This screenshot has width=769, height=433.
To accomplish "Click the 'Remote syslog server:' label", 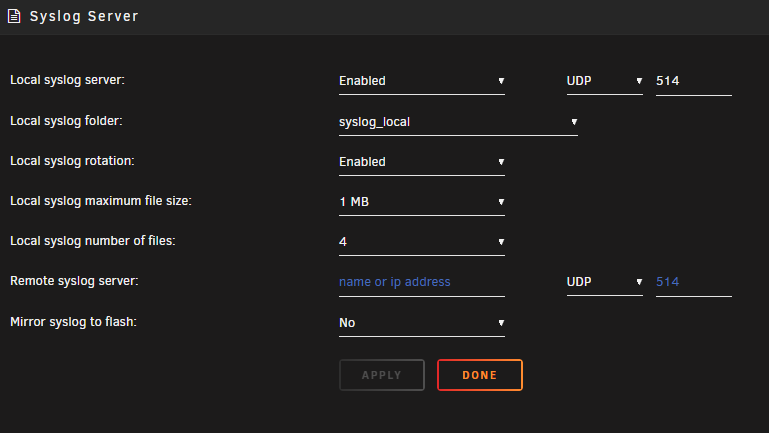I will click(74, 281).
